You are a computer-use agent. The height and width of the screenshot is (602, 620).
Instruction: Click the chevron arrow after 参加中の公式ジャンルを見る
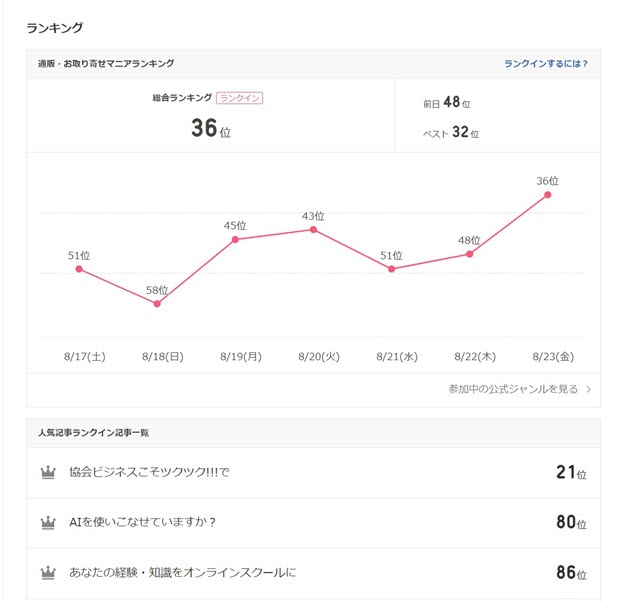coord(588,389)
